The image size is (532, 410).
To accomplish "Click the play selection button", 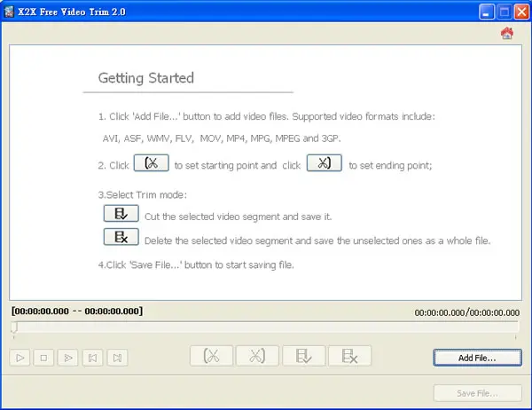I will (x=68, y=358).
